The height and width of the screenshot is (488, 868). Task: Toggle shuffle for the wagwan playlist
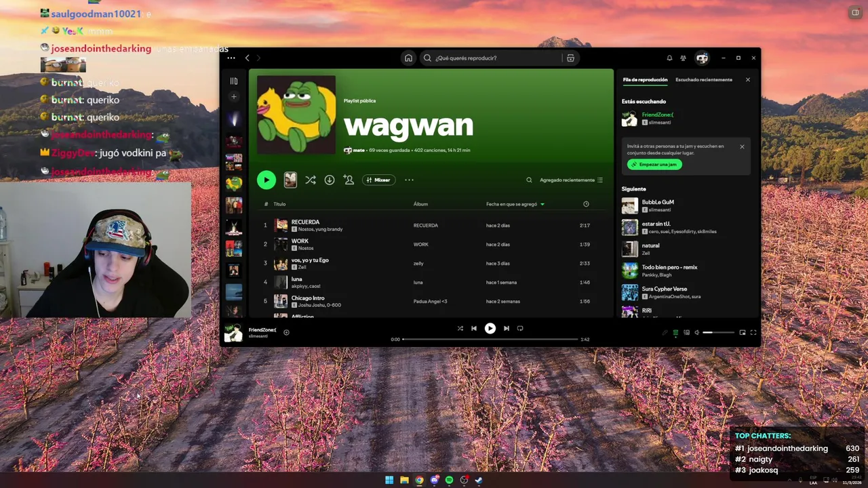coord(310,180)
